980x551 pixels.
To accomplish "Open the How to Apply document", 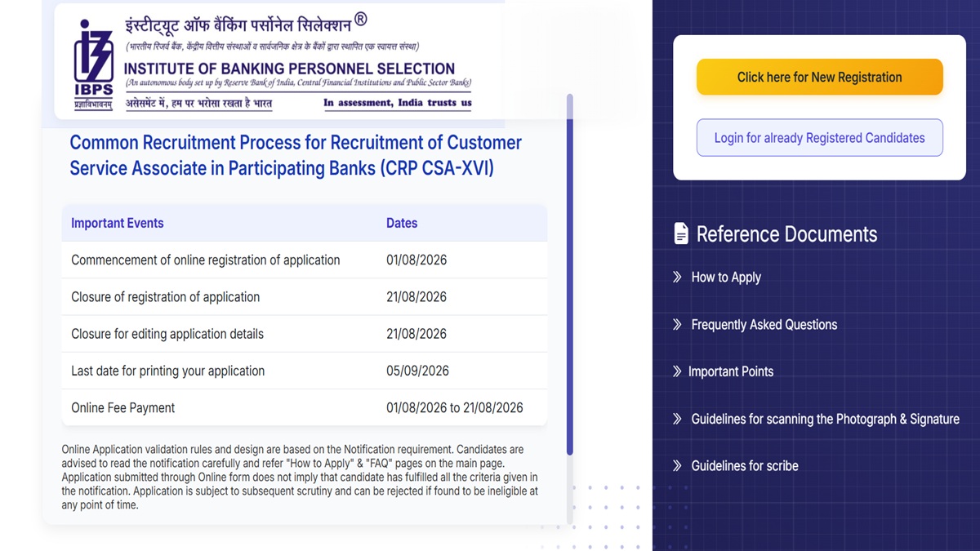I will (x=726, y=277).
